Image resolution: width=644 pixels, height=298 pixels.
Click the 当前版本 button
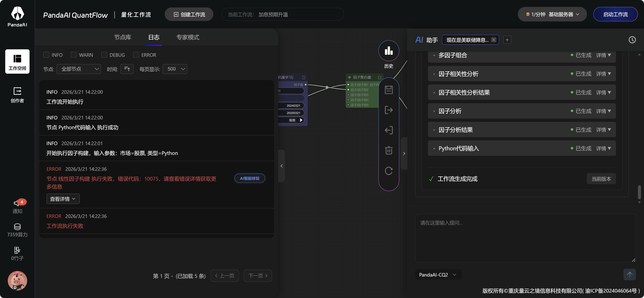pos(601,179)
